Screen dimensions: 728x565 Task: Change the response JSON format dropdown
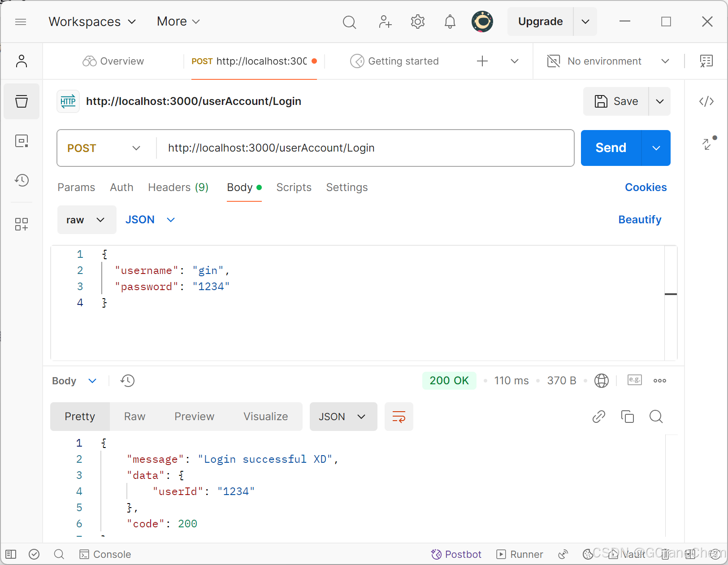pos(343,417)
